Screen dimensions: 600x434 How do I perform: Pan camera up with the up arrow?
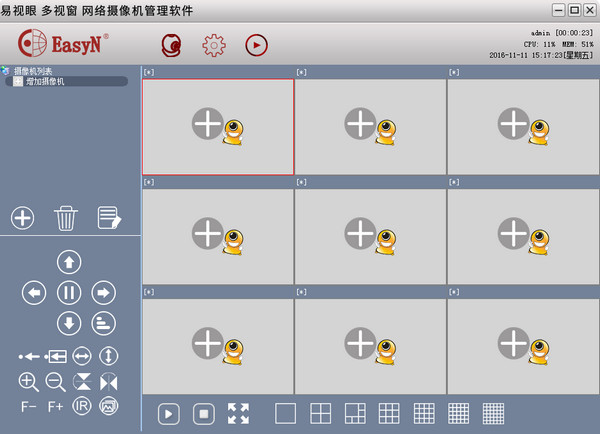[68, 262]
